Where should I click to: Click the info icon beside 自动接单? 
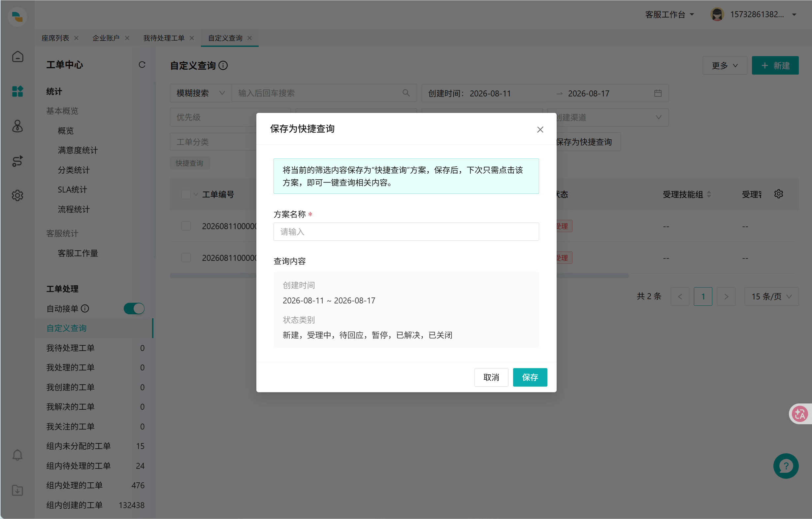click(85, 308)
